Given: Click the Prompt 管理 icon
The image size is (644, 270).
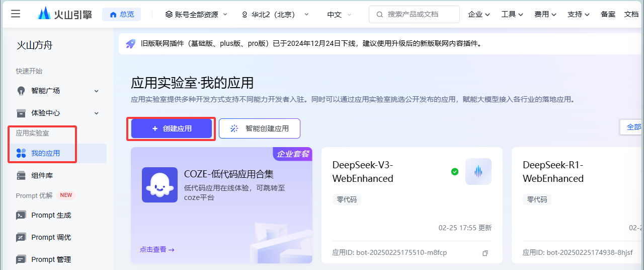Looking at the screenshot, I should pos(21,259).
